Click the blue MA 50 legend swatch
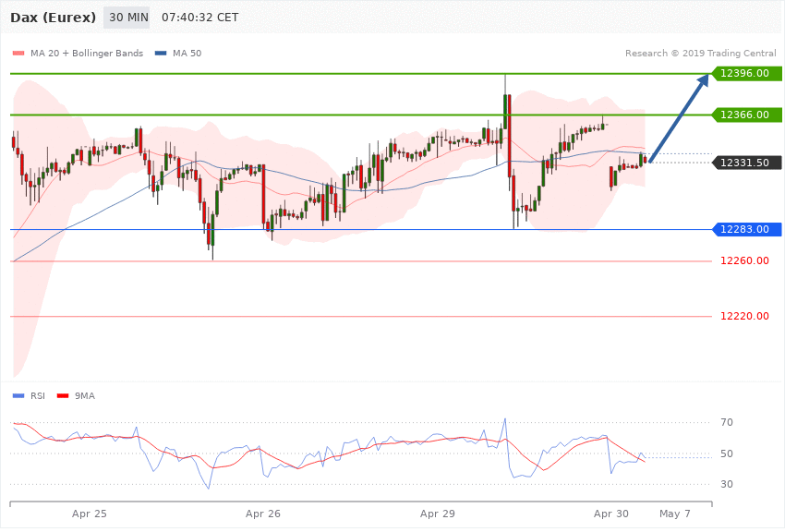The image size is (785, 532). 161,53
